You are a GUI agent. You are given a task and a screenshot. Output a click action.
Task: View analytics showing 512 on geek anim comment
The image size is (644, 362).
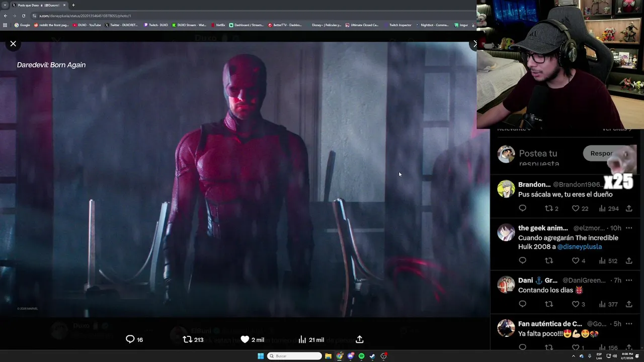(608, 260)
